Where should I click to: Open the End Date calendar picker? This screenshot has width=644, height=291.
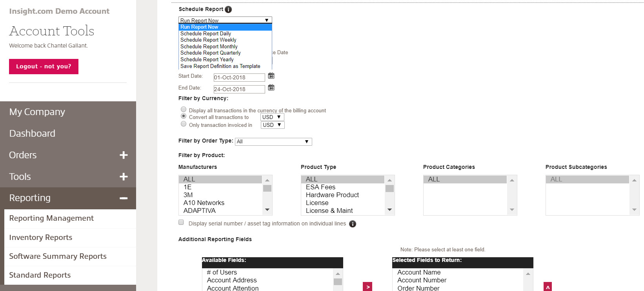click(x=271, y=88)
